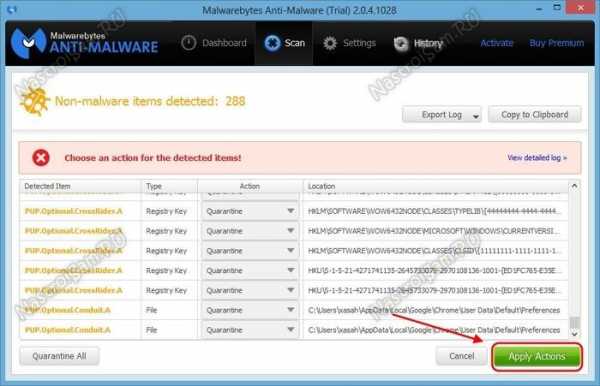
Task: Expand the Export Log dropdown arrow
Action: point(476,116)
